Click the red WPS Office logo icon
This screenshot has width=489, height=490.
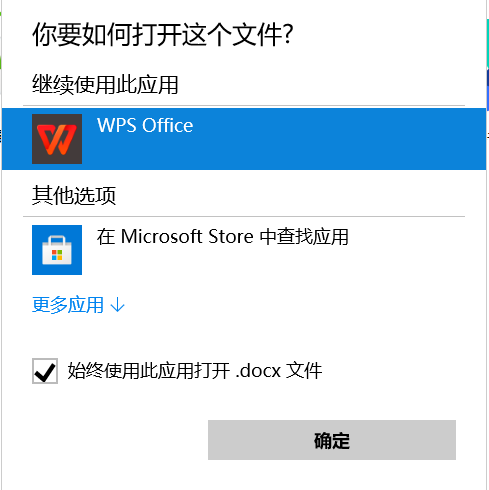pos(57,139)
